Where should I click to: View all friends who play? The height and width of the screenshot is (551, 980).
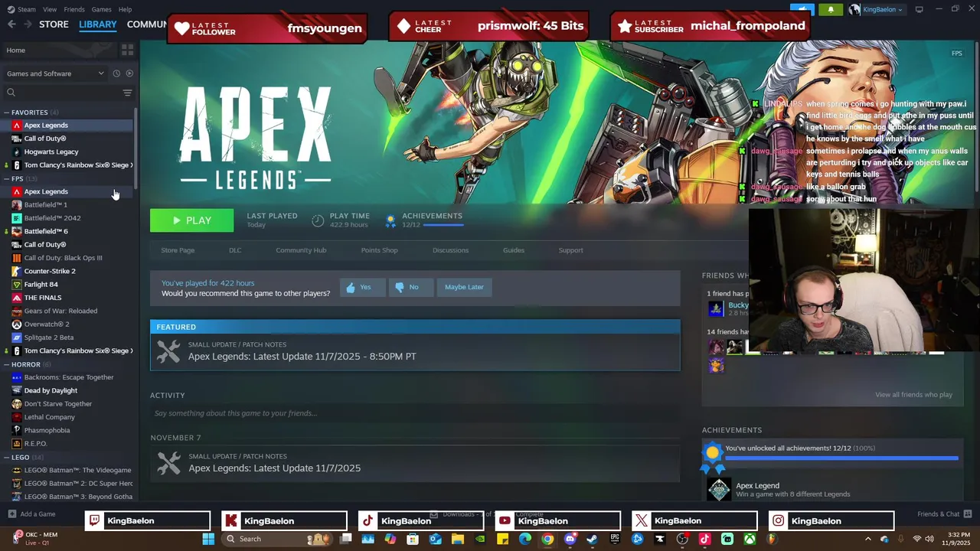click(913, 395)
